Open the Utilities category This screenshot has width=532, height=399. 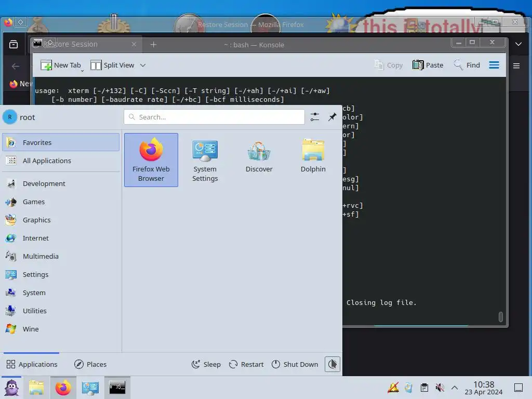[61, 311]
